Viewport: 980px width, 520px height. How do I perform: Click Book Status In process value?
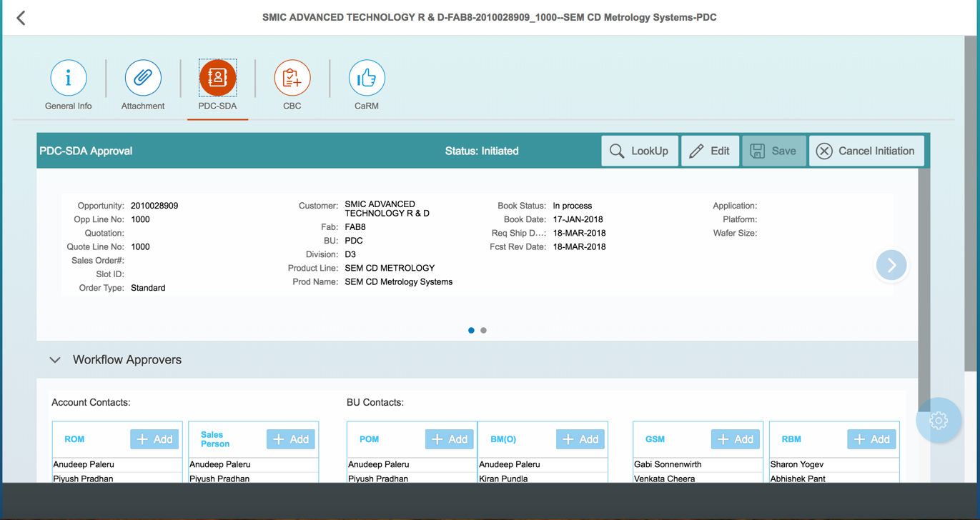pyautogui.click(x=573, y=206)
